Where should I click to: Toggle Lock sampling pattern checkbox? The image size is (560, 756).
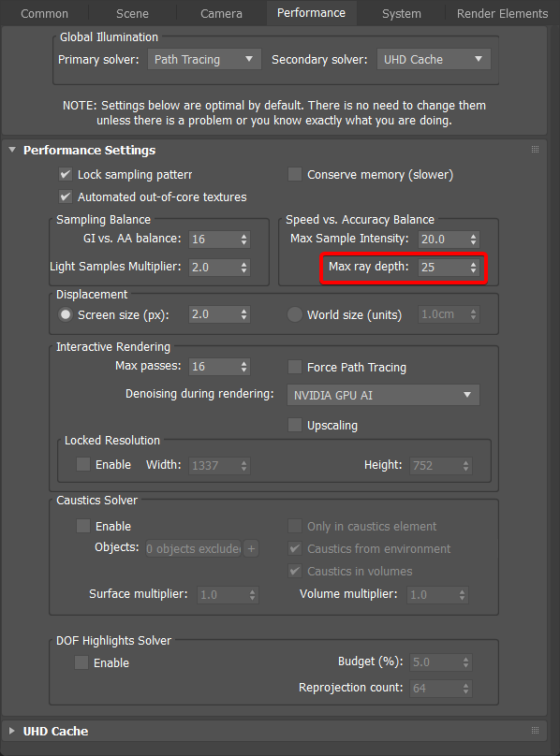click(66, 175)
